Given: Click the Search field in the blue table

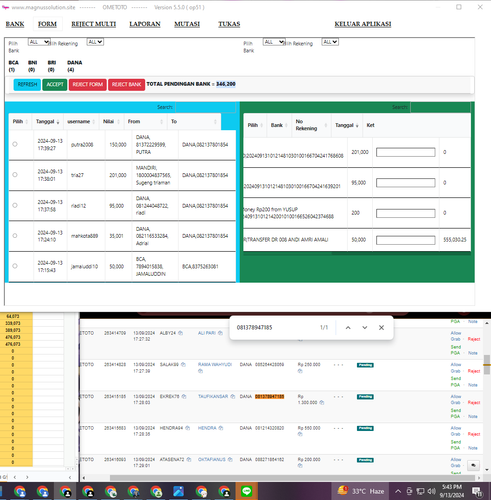Looking at the screenshot, I should [206, 107].
